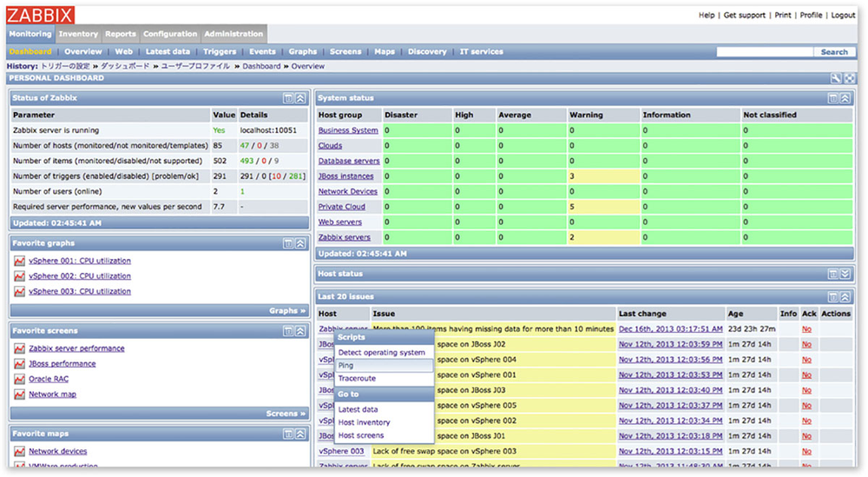Open the Logout link
The width and height of the screenshot is (868, 477).
(843, 15)
